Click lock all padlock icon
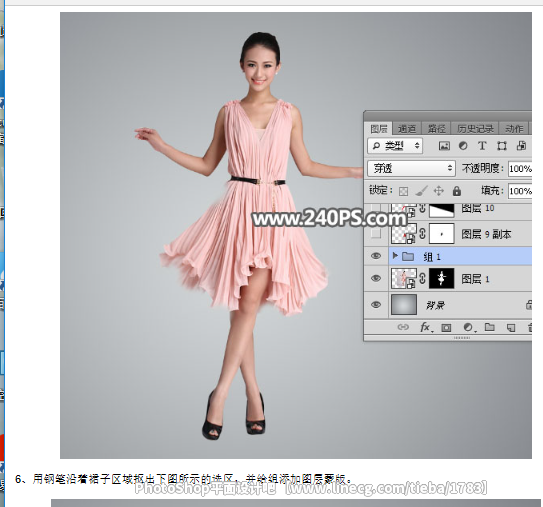Image resolution: width=543 pixels, height=507 pixels. 457,190
